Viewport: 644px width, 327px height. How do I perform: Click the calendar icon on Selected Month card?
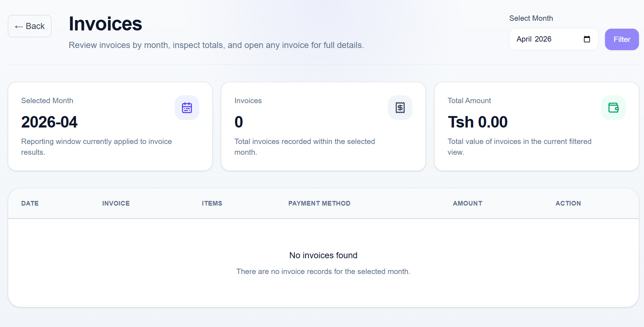click(187, 107)
